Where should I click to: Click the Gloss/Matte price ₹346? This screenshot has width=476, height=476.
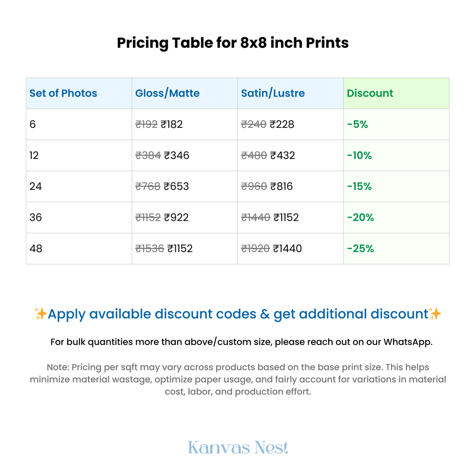177,155
